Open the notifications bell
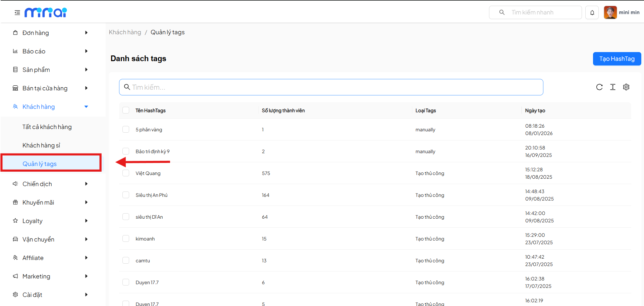This screenshot has width=644, height=306. [x=592, y=13]
